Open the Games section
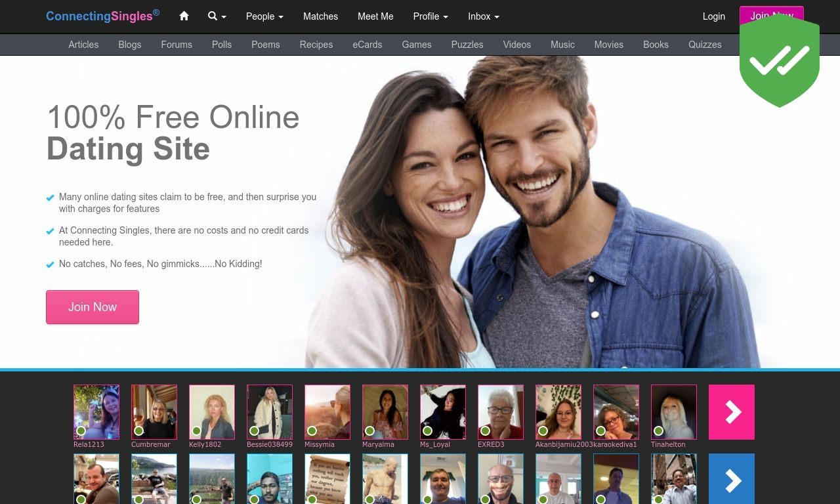The height and width of the screenshot is (504, 840). [x=417, y=45]
